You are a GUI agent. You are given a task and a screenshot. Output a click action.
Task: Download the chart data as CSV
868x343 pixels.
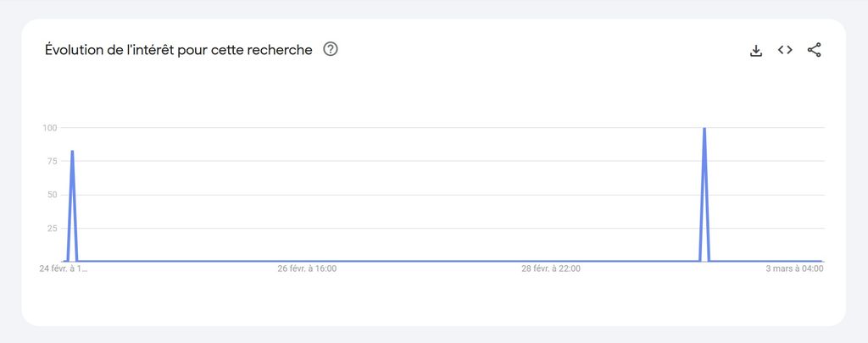tap(756, 50)
